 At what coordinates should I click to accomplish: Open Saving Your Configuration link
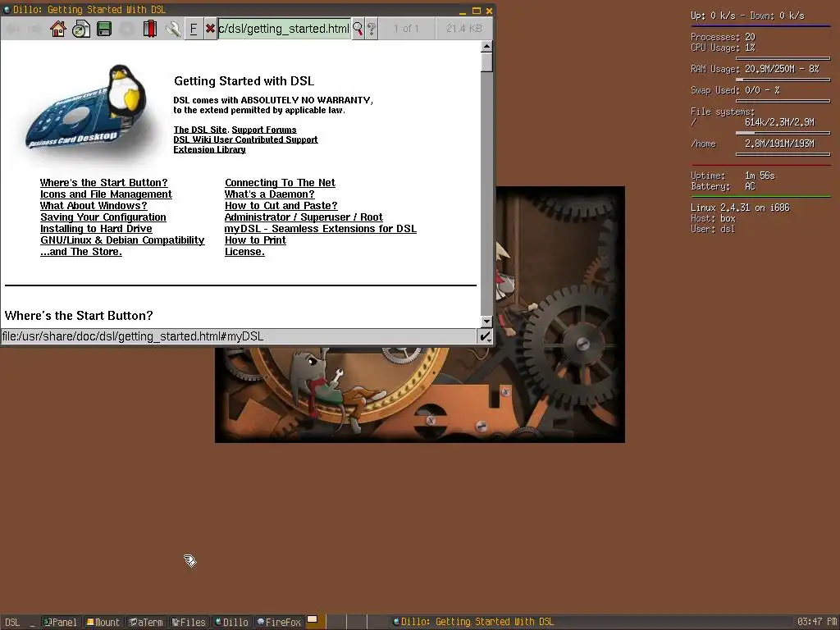tap(103, 217)
